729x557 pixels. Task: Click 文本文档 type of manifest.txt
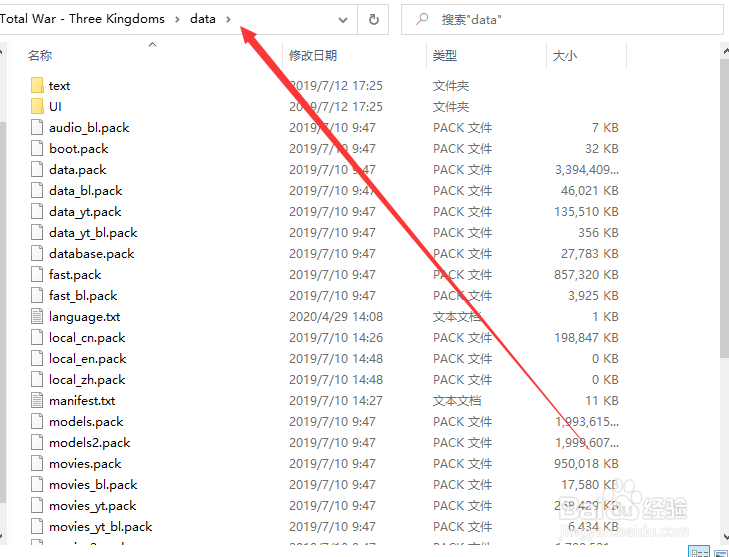457,400
